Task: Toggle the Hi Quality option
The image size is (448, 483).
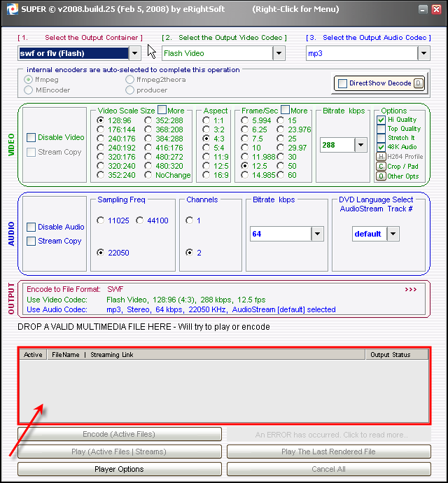Action: tap(381, 120)
